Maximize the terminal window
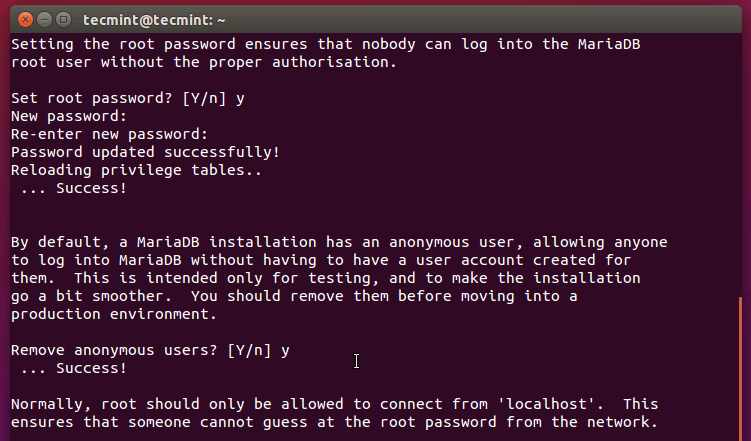This screenshot has height=441, width=751. [x=63, y=18]
